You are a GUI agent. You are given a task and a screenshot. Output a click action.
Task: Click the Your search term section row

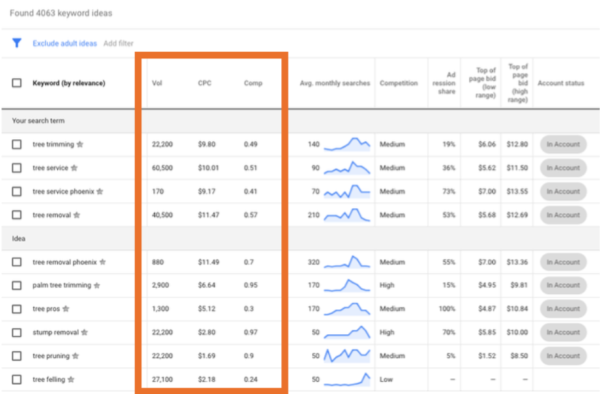300,121
